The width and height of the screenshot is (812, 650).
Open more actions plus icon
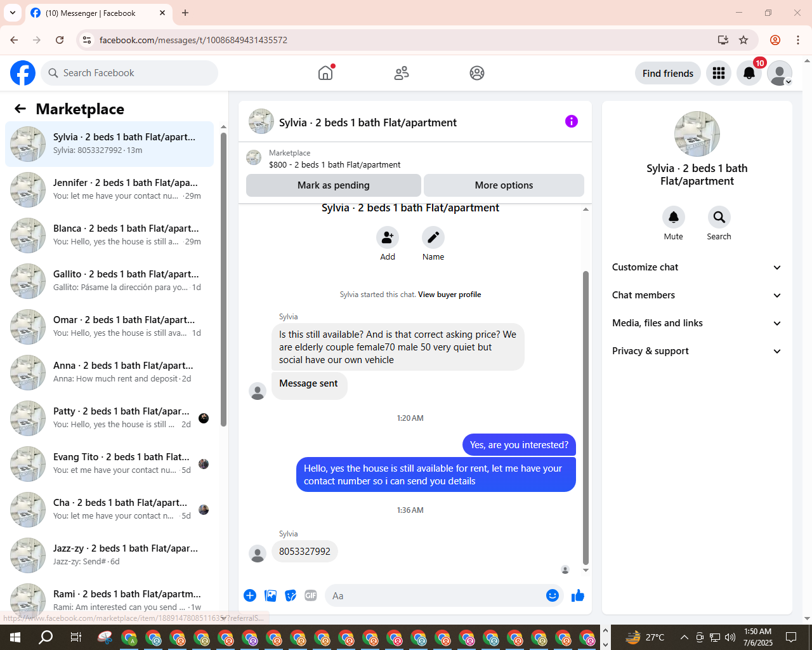tap(250, 595)
